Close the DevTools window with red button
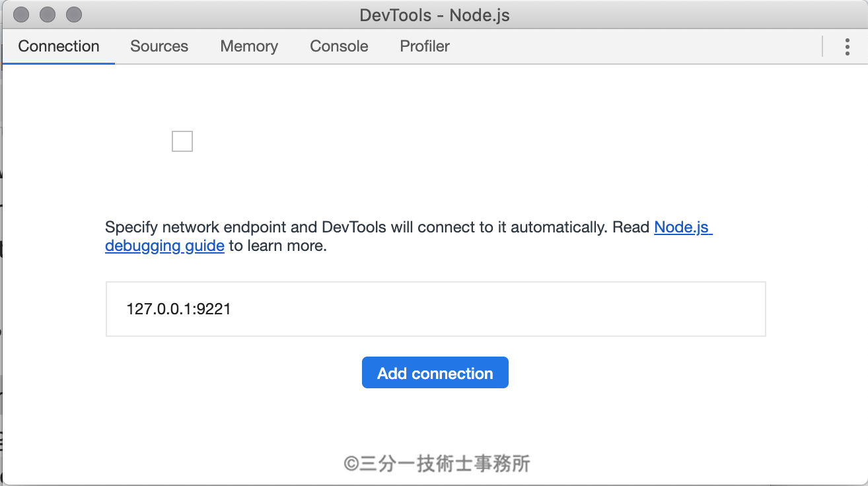 pyautogui.click(x=21, y=15)
